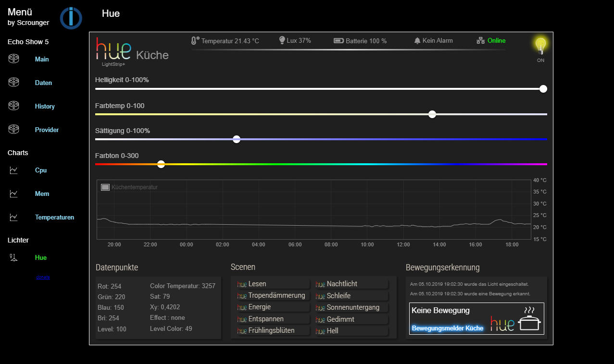Click the Helligkeit brightness slider handle
This screenshot has width=614, height=364.
pyautogui.click(x=543, y=88)
